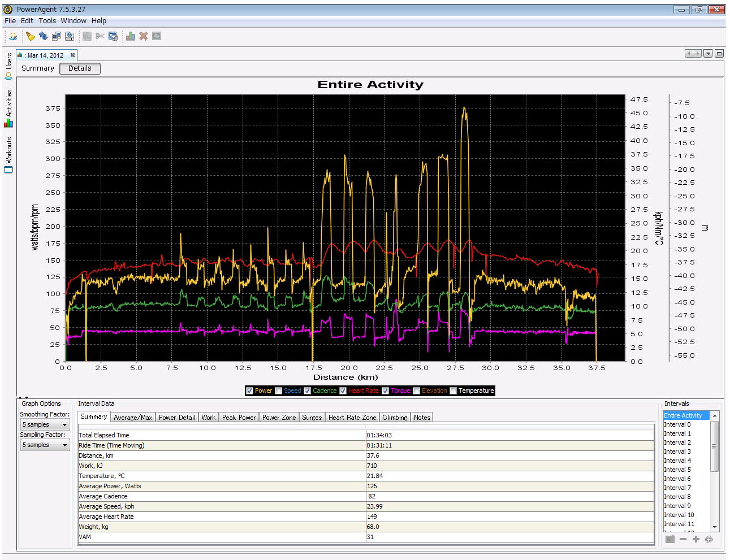The height and width of the screenshot is (560, 730).
Task: Toggle the Power checkbox in chart legend
Action: tap(249, 390)
